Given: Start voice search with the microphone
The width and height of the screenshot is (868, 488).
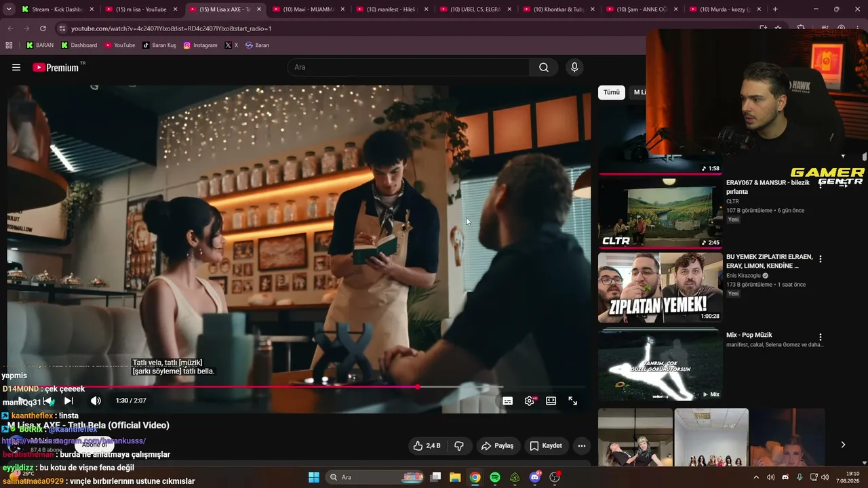Looking at the screenshot, I should (574, 67).
